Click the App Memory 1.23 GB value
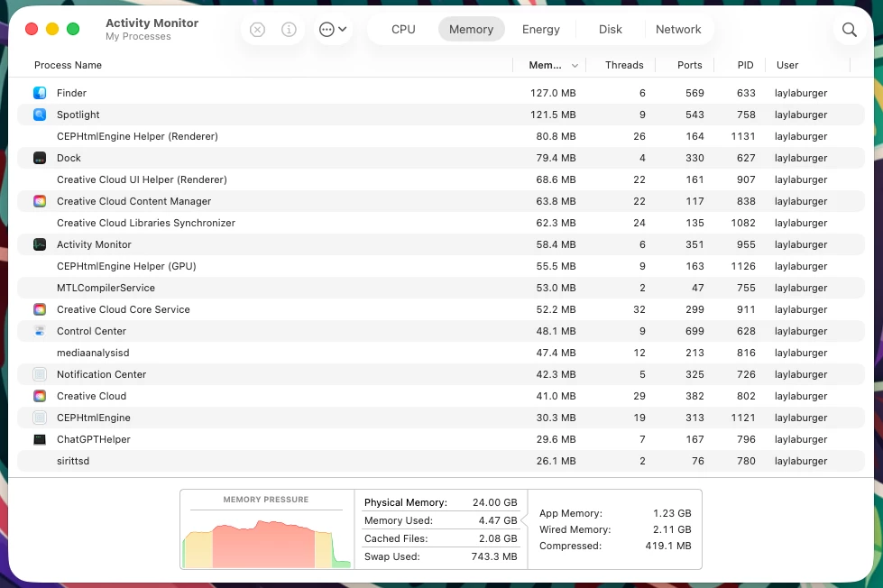This screenshot has width=883, height=588. coord(672,513)
